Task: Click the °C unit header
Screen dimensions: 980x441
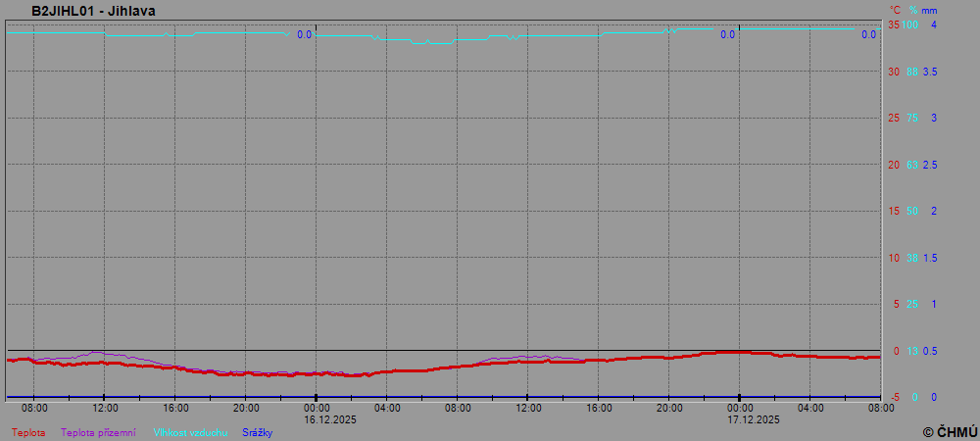Action: (x=895, y=11)
